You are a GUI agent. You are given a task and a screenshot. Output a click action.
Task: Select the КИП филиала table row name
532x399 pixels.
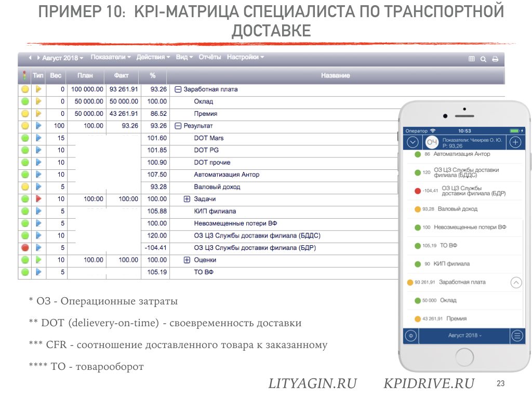tap(215, 211)
